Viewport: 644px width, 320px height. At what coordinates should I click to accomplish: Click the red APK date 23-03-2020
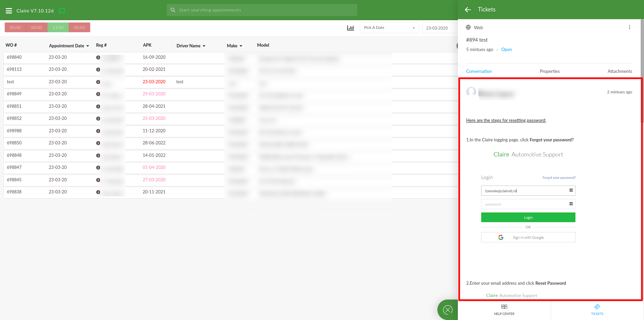pyautogui.click(x=154, y=82)
